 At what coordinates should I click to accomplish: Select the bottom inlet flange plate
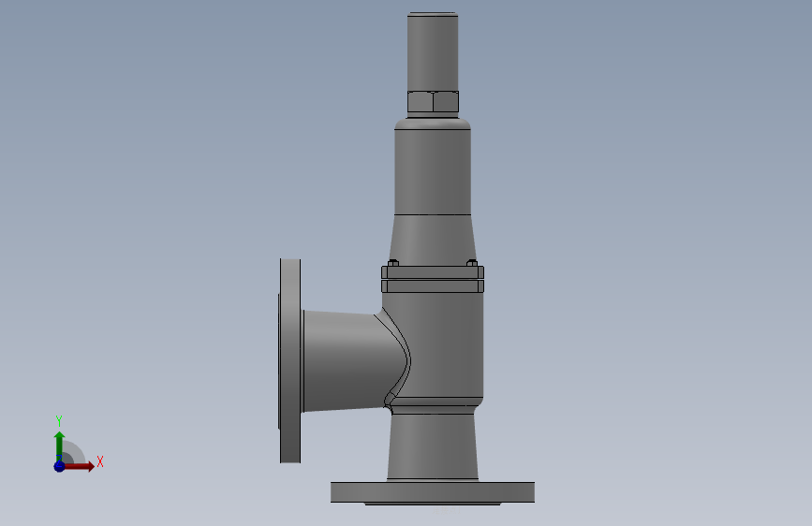click(433, 492)
